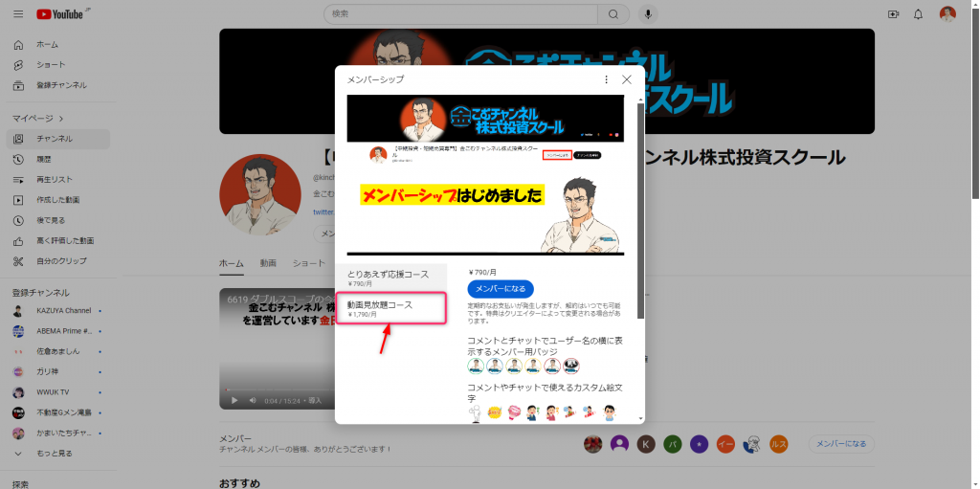Go to ホーム in sidebar
This screenshot has width=980, height=489.
click(58, 44)
